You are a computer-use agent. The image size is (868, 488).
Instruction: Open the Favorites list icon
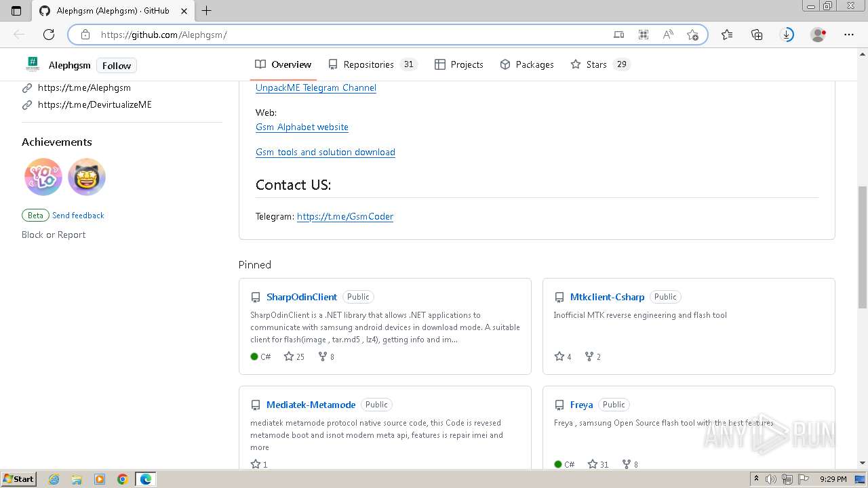pyautogui.click(x=727, y=35)
